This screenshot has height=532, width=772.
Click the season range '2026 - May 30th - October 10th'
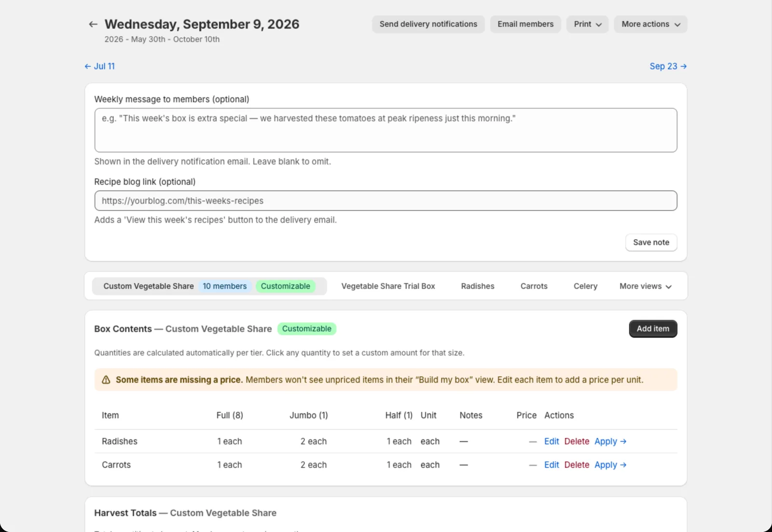point(162,39)
